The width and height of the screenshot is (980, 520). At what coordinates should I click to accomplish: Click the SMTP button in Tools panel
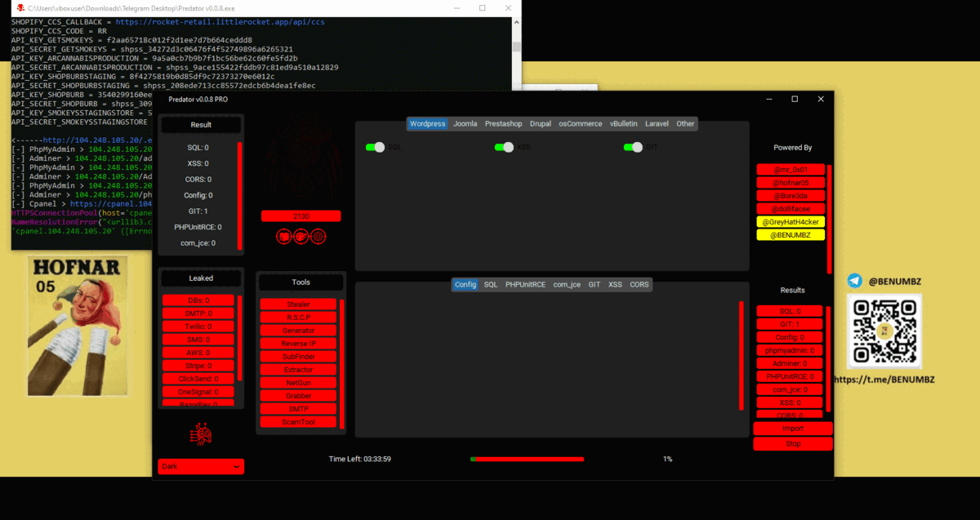298,409
